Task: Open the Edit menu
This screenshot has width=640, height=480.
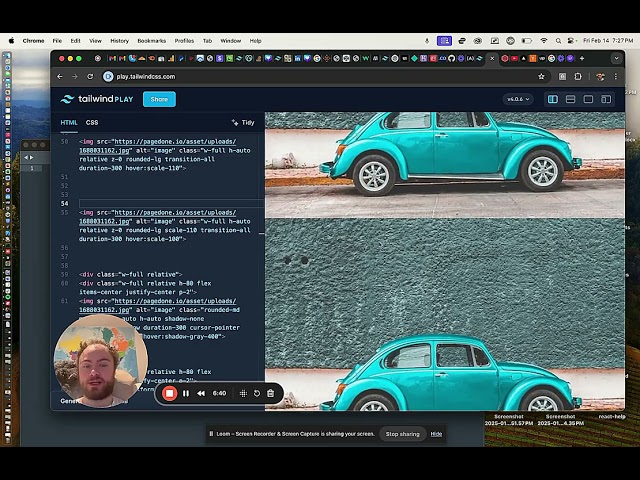Action: click(76, 41)
